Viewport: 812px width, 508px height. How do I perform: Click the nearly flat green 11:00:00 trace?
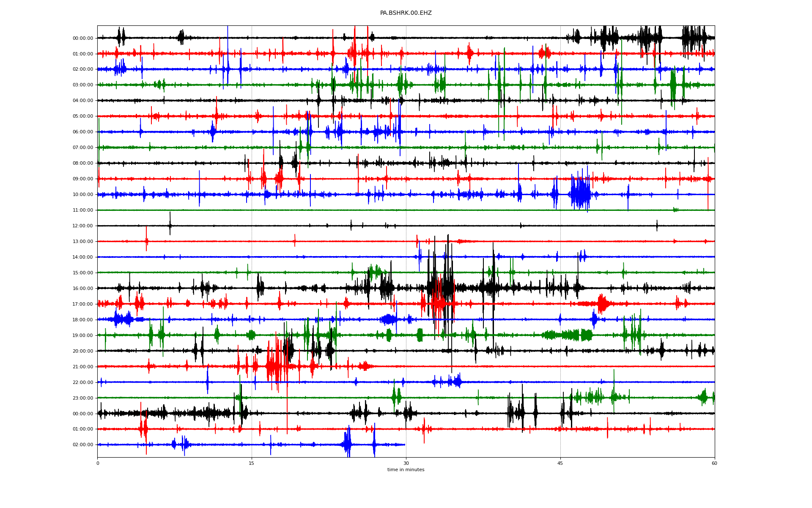click(x=381, y=210)
